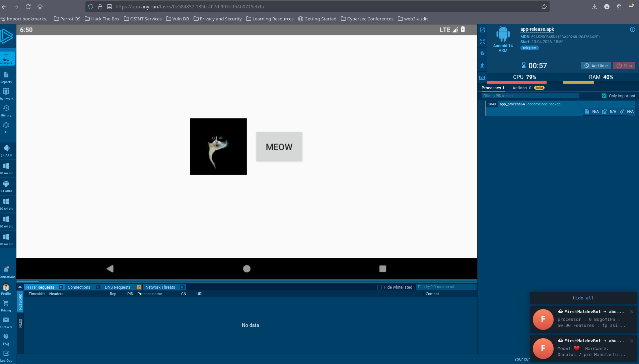Open the Network Threats tab
Viewport: 639px width, 364px height.
click(160, 287)
